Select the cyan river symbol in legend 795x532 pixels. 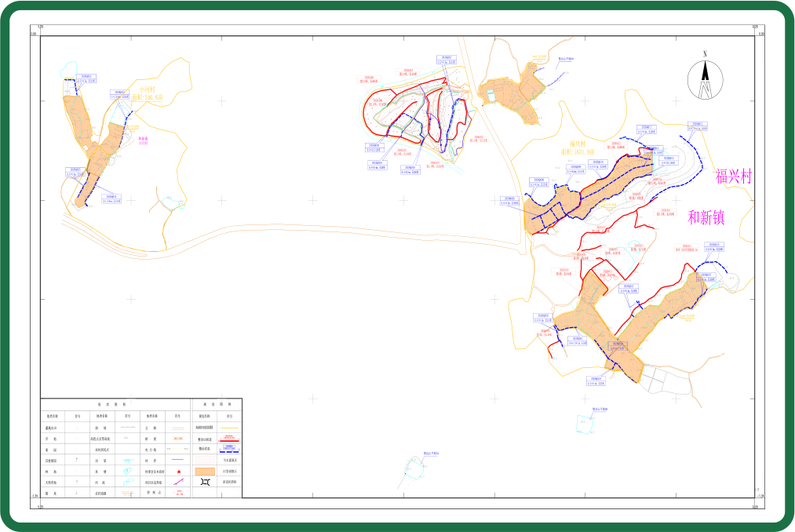(128, 483)
